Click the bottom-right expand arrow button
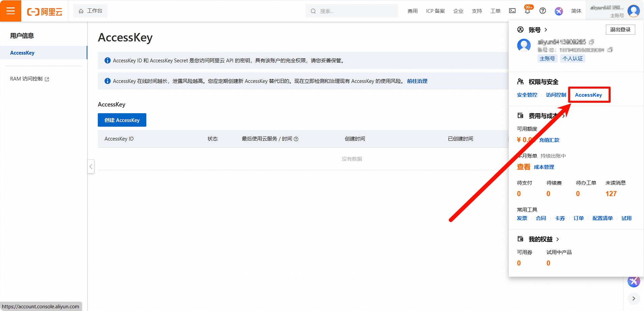The width and height of the screenshot is (644, 311). (634, 299)
